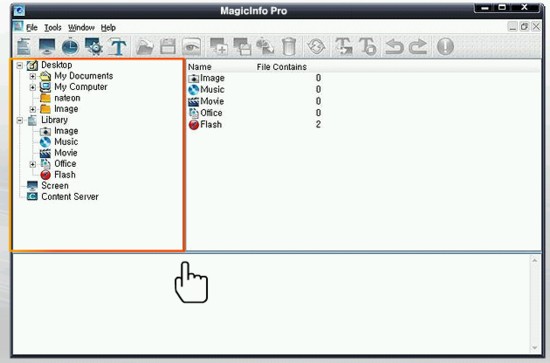Select the Music row in file list

pyautogui.click(x=254, y=90)
